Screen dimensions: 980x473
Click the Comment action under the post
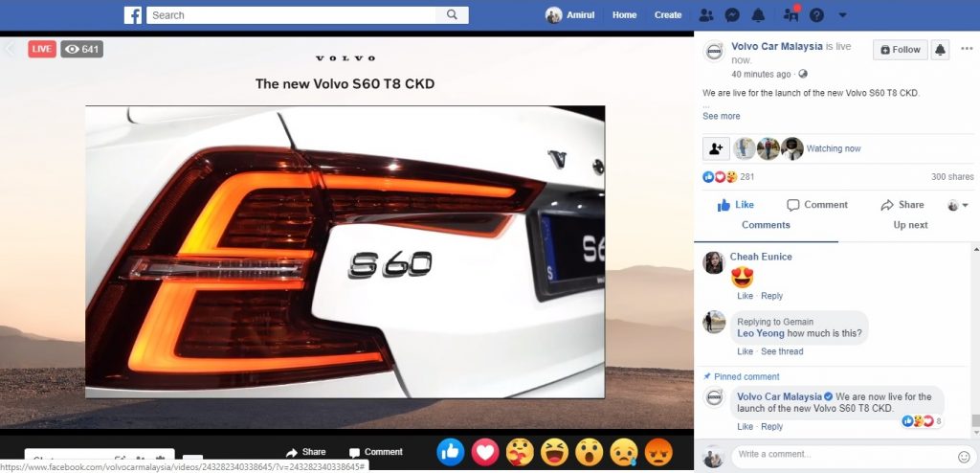coord(817,205)
